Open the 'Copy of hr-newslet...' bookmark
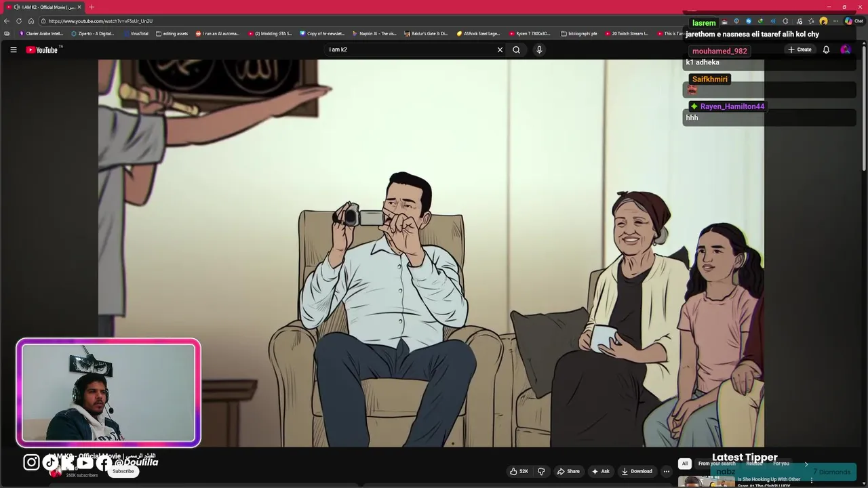 [323, 33]
